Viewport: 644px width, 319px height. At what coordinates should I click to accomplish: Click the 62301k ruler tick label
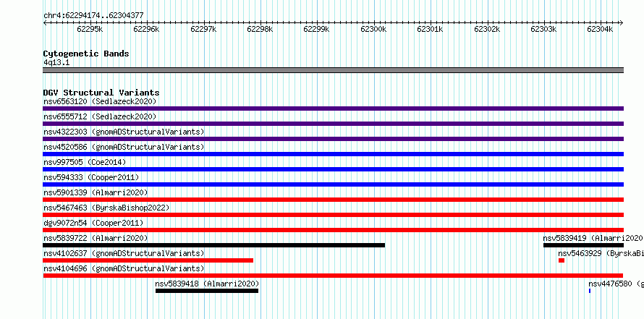[x=430, y=29]
